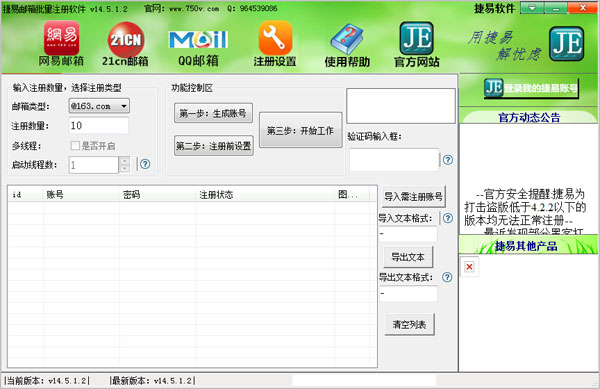The image size is (600, 389).
Task: Focus the 导入文本格式 input field
Action: click(408, 234)
